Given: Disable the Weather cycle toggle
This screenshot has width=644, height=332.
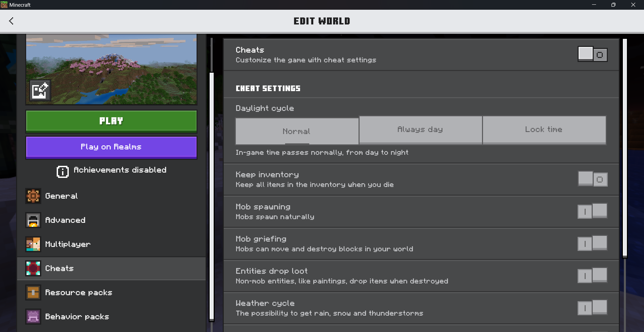Looking at the screenshot, I should 593,308.
